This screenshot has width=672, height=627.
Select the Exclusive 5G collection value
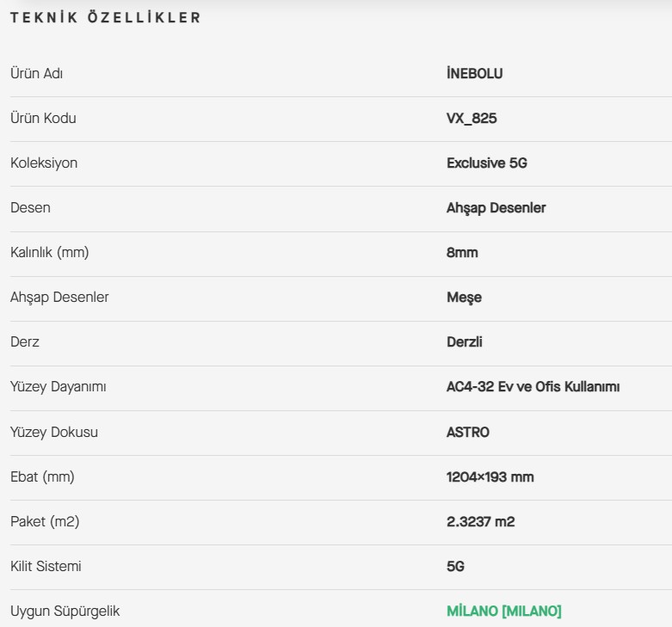coord(487,163)
